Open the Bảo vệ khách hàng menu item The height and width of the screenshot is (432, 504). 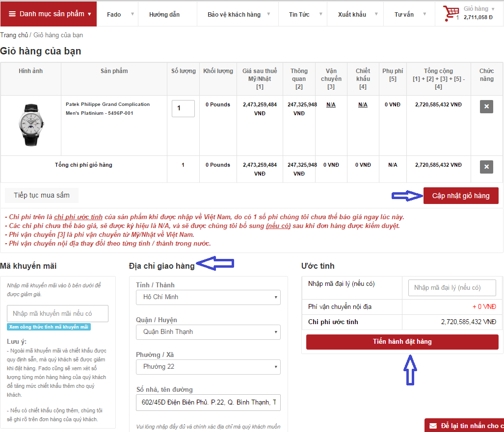pos(234,14)
